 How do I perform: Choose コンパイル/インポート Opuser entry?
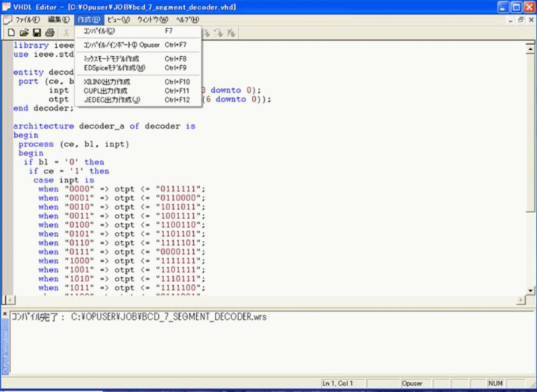point(138,45)
